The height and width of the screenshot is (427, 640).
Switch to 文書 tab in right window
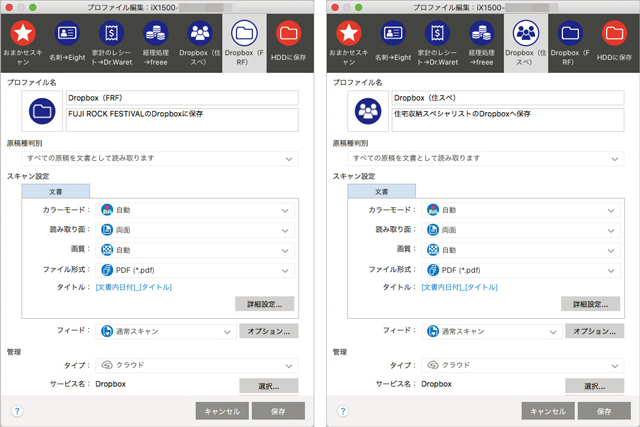tap(382, 191)
